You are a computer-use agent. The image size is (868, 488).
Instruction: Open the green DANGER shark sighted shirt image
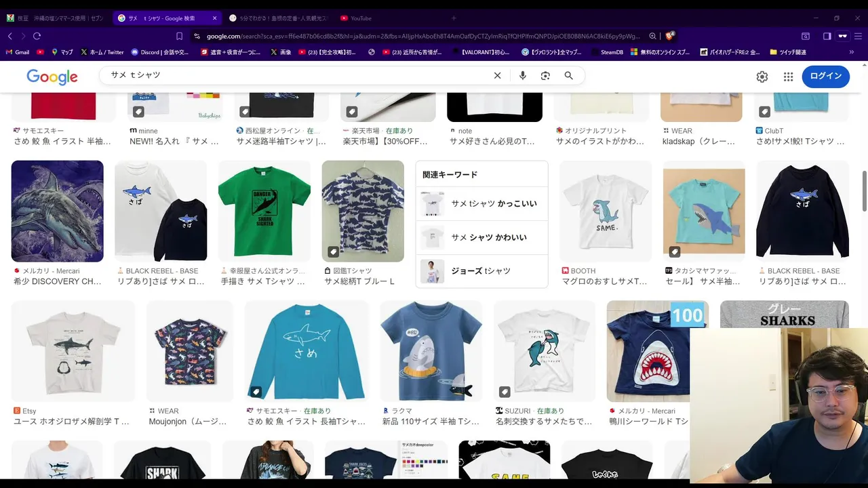[x=264, y=211]
